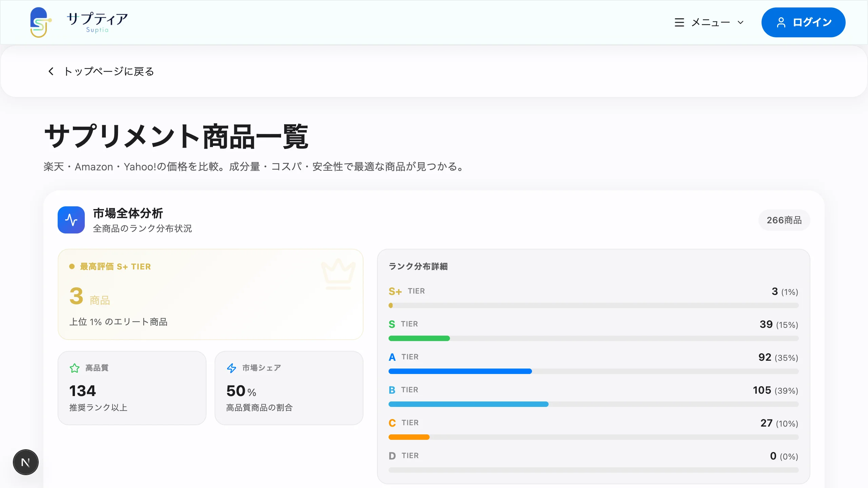Screen dimensions: 868x488
Task: Select the 27 (10%) value
Action: click(779, 423)
